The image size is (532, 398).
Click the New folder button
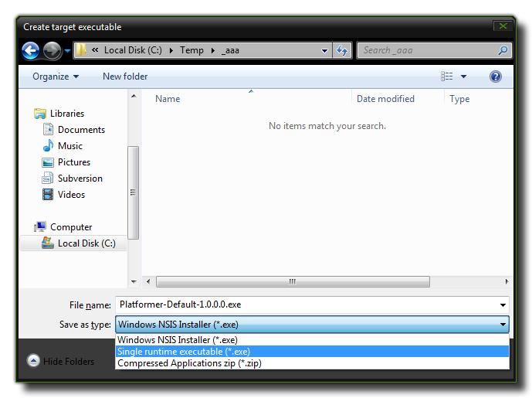click(x=125, y=77)
